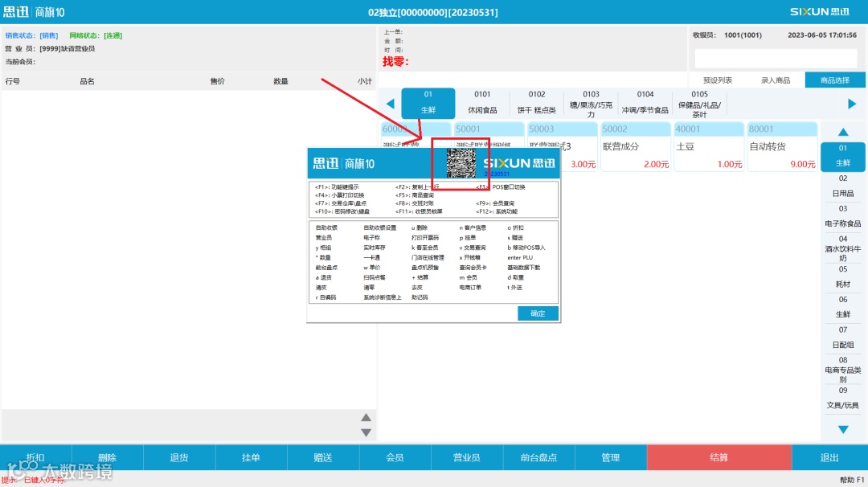This screenshot has width=868, height=487.
Task: Select side category 05 耗材
Action: coord(842,276)
